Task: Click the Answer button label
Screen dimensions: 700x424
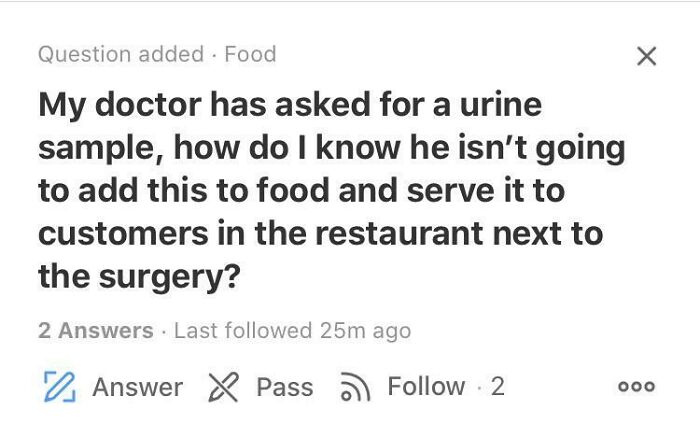Action: pyautogui.click(x=138, y=387)
